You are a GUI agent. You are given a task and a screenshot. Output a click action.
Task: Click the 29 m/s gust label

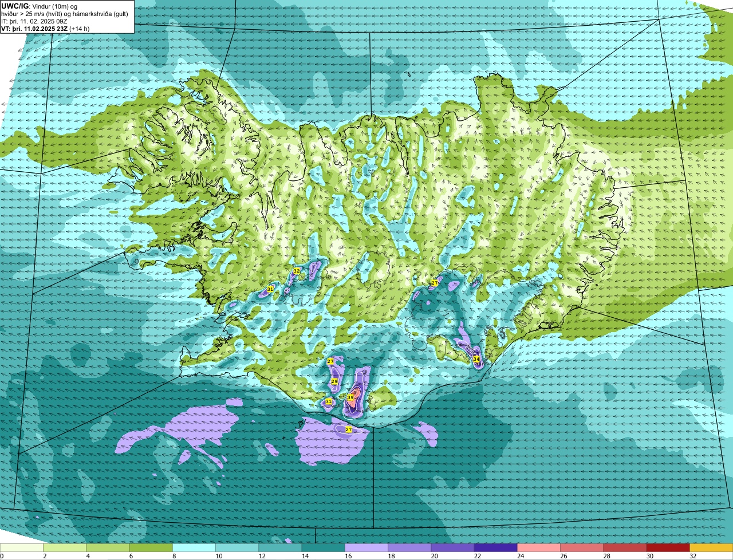point(334,381)
